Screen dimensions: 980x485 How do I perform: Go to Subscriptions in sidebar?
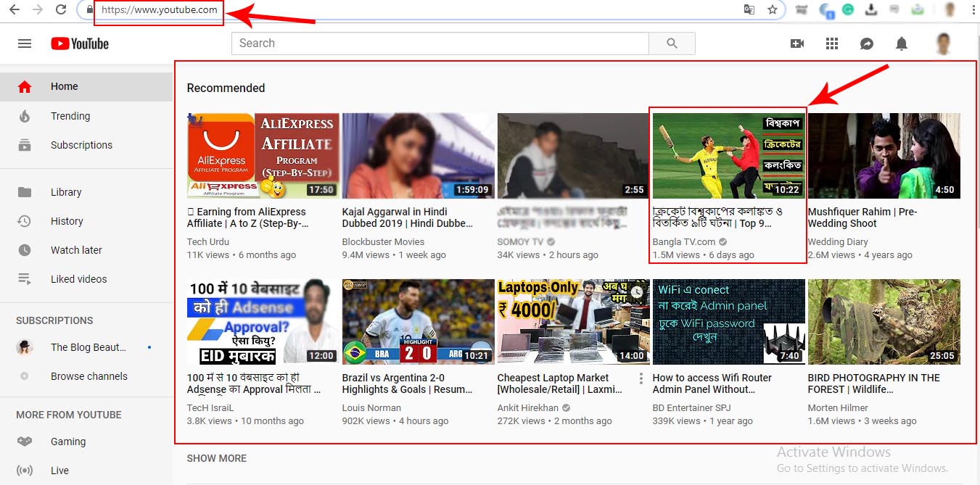pyautogui.click(x=81, y=145)
